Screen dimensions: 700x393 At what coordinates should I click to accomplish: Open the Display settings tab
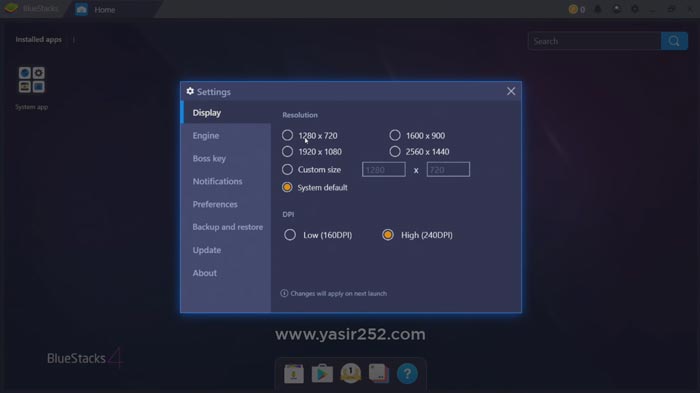226,113
